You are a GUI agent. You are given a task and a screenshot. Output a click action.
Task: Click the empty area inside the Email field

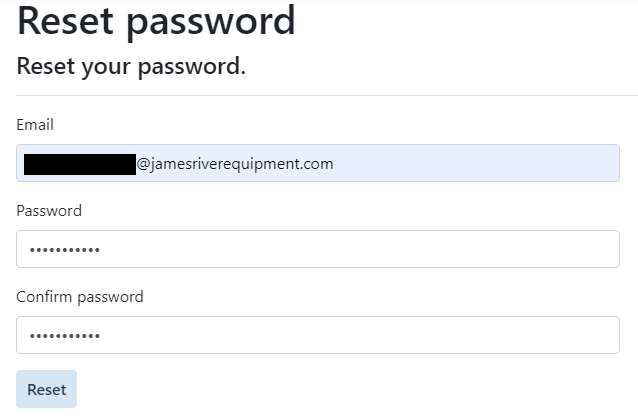click(480, 163)
